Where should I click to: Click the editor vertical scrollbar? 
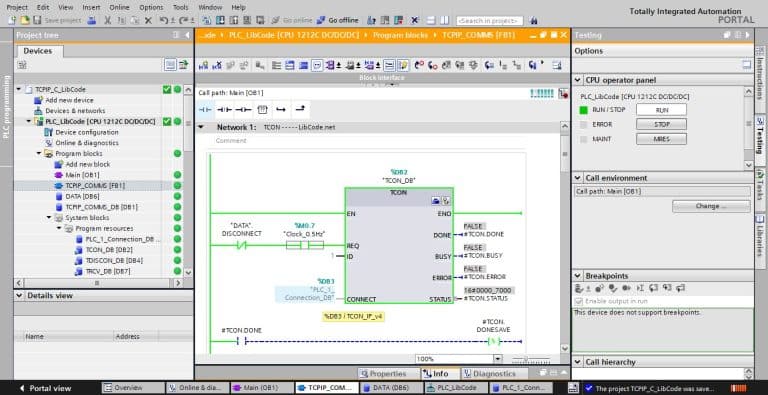point(565,155)
